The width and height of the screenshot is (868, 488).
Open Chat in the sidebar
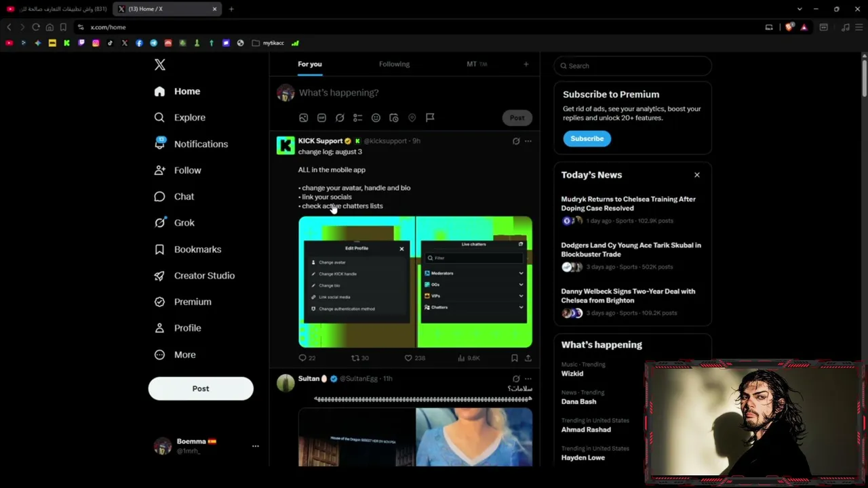tap(175, 197)
